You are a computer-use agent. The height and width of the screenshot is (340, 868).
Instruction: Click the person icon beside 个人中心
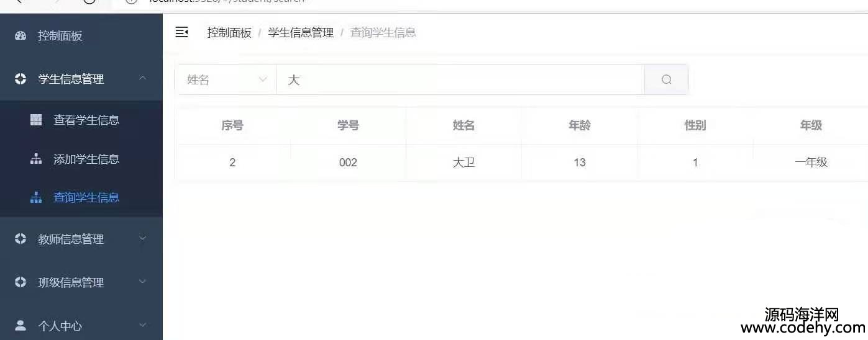(21, 325)
